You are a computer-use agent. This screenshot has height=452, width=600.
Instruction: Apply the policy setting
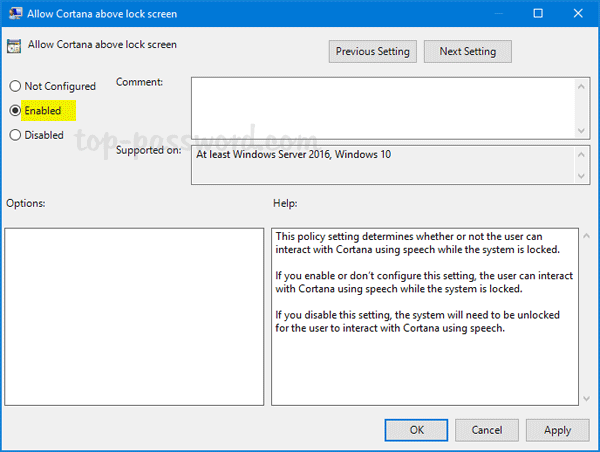[x=557, y=430]
